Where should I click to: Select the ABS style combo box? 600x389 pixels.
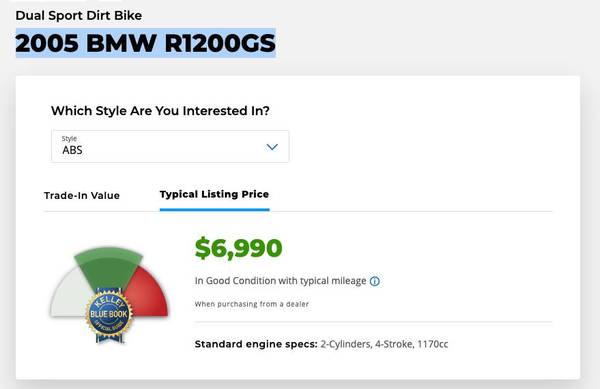pyautogui.click(x=170, y=146)
